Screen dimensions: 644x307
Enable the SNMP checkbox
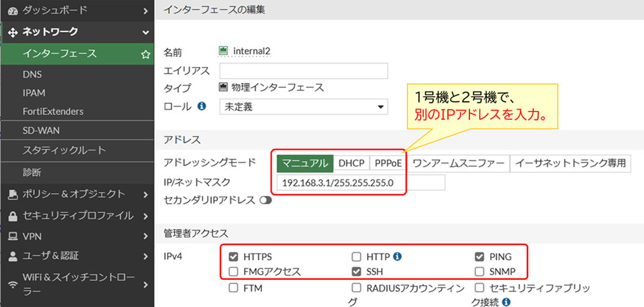(479, 272)
